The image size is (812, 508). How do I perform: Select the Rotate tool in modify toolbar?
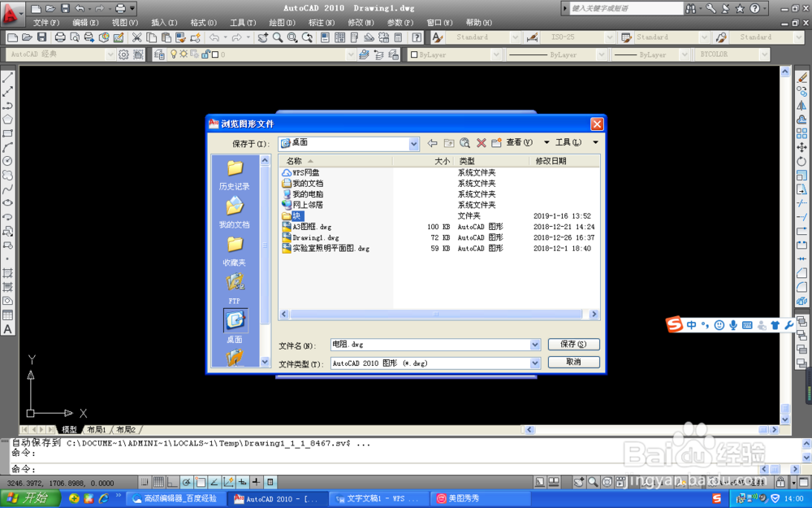[x=801, y=162]
